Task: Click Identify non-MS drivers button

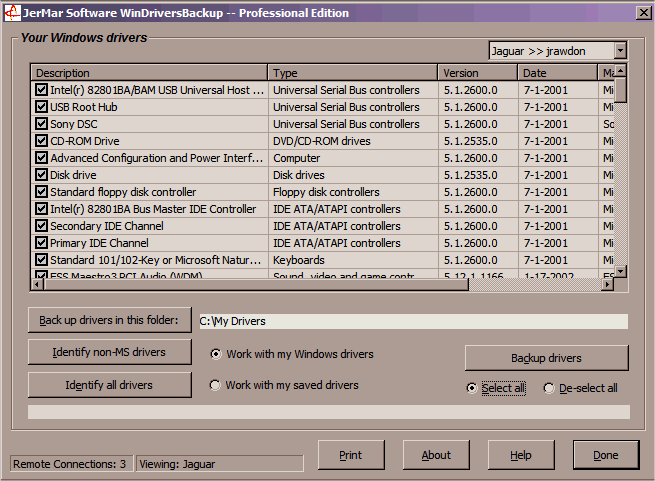Action: pyautogui.click(x=109, y=352)
